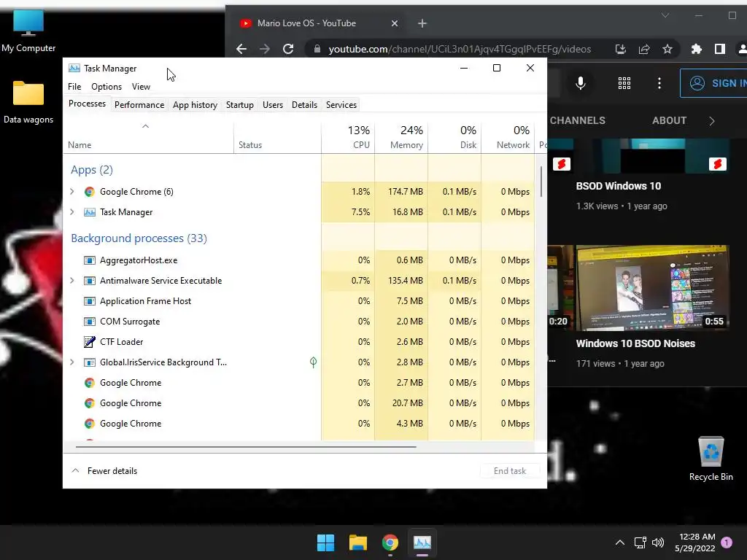747x560 pixels.
Task: Open the volume speaker tray icon
Action: pos(658,542)
